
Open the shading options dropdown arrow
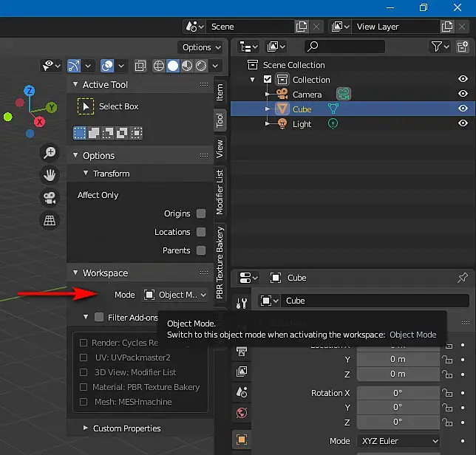(215, 66)
